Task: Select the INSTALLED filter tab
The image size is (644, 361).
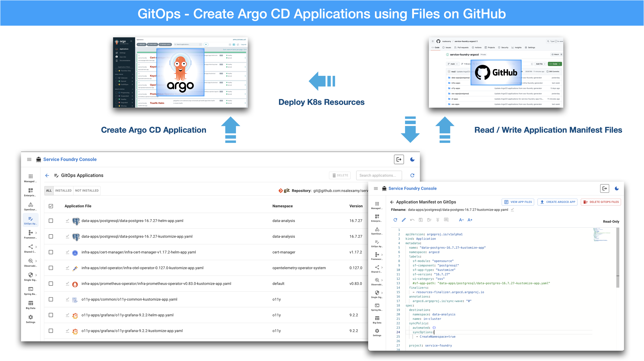Action: 63,191
